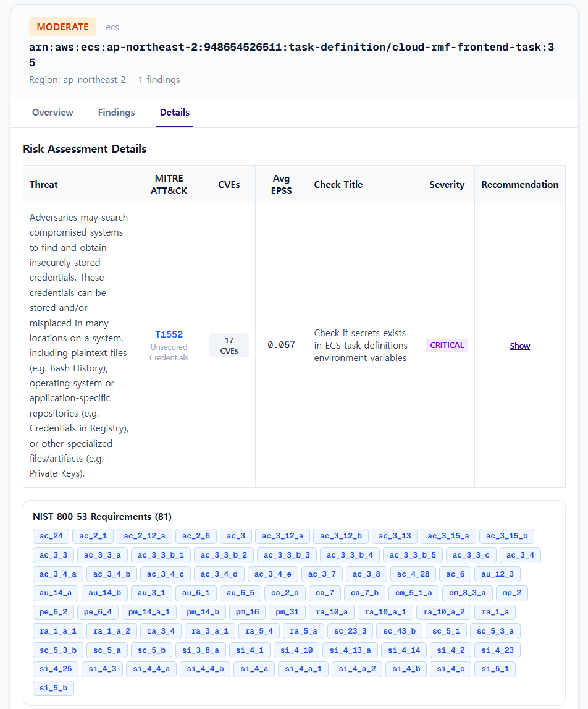
Task: Click the 17 CVEs badge
Action: (x=229, y=346)
